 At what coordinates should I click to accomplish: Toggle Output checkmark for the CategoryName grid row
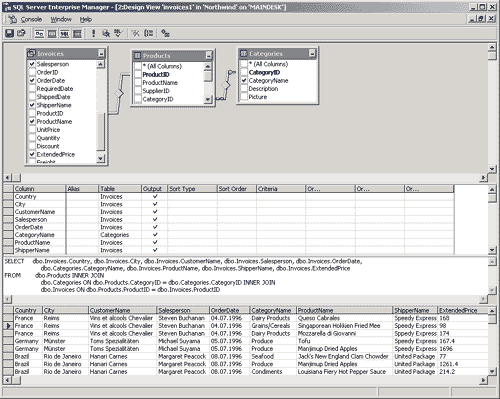click(x=155, y=235)
